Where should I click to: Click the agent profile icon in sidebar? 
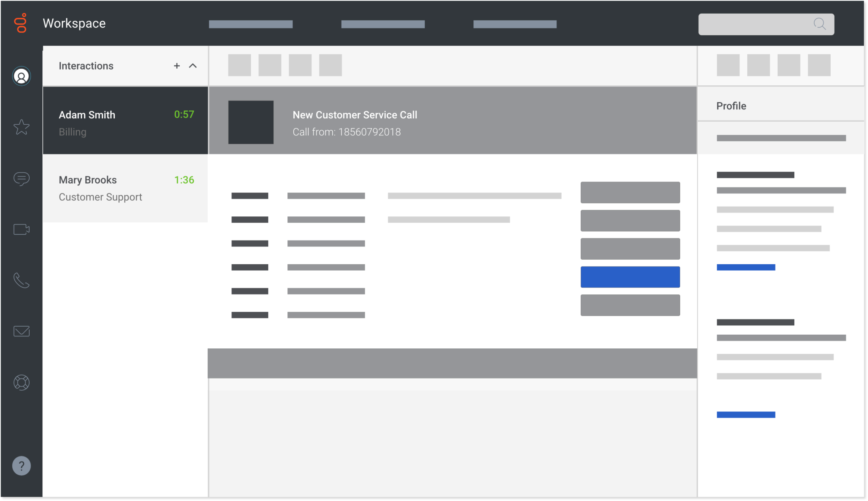point(22,76)
